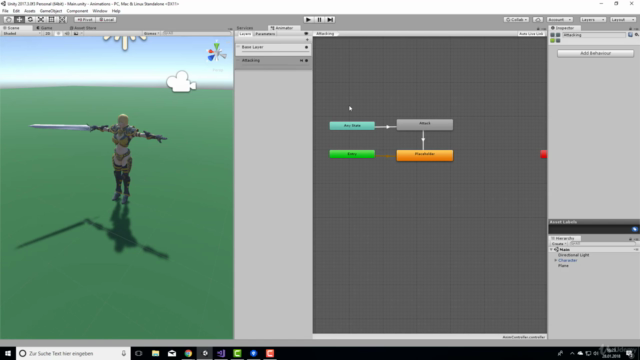Toggle Auto Live Link
Viewport: 640px width, 360px height.
point(531,33)
